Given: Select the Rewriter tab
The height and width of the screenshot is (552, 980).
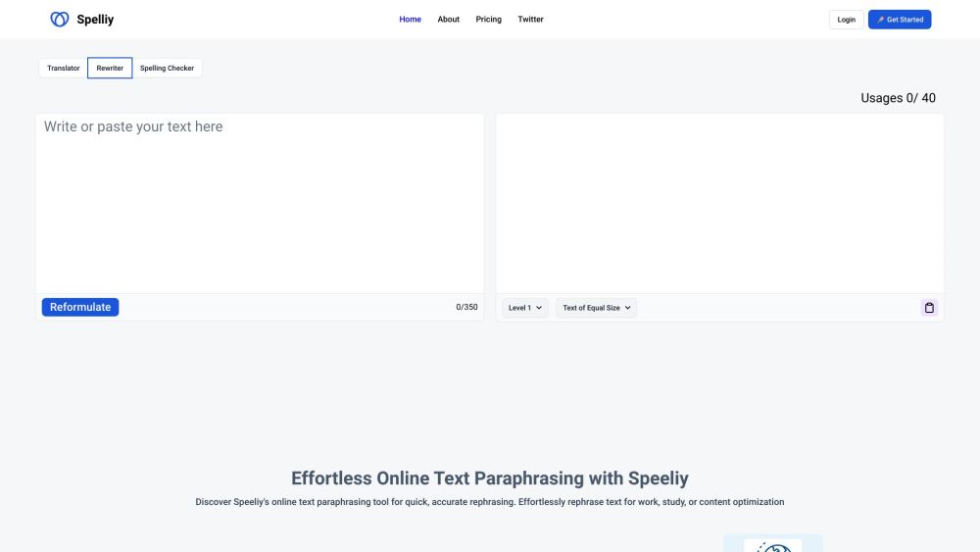Looking at the screenshot, I should pos(110,69).
